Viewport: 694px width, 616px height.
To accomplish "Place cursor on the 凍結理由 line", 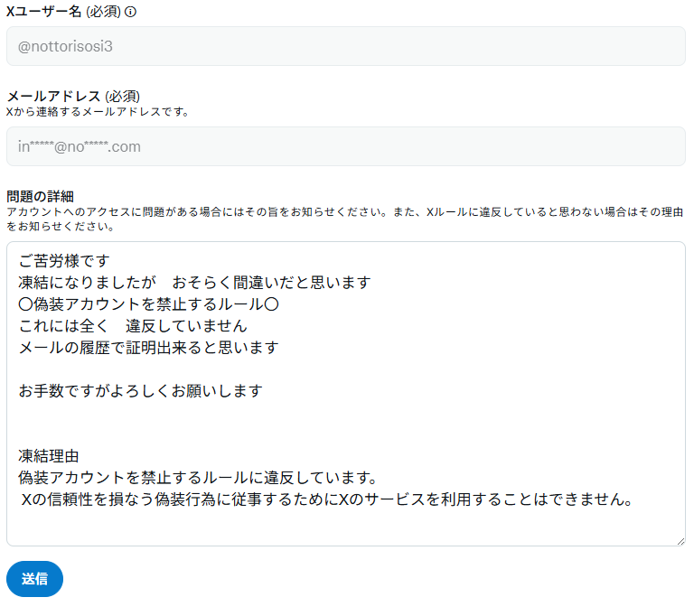I will point(48,456).
